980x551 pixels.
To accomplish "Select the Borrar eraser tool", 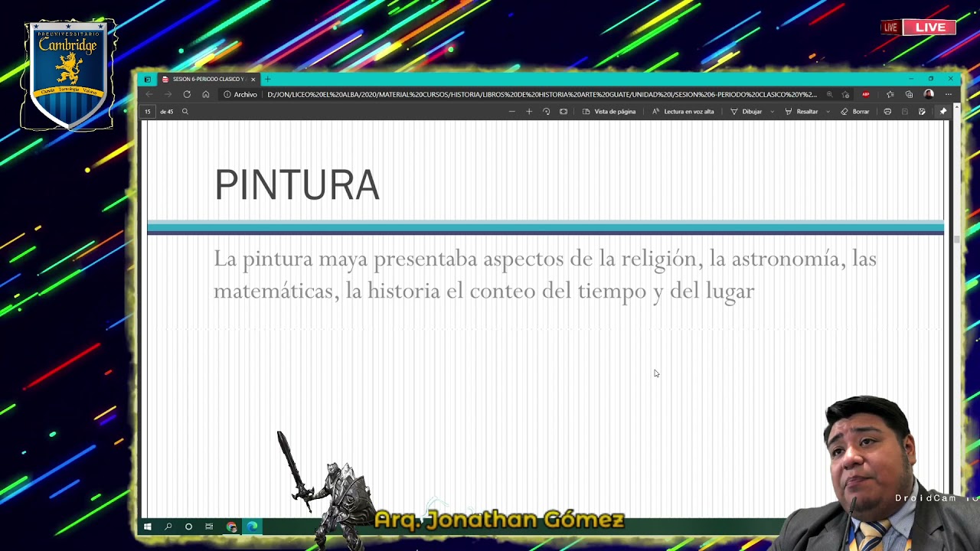I will coord(855,112).
